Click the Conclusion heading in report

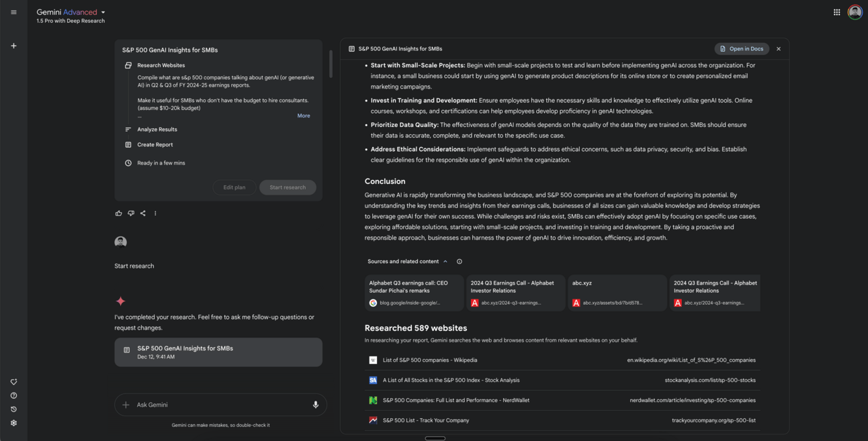point(385,181)
